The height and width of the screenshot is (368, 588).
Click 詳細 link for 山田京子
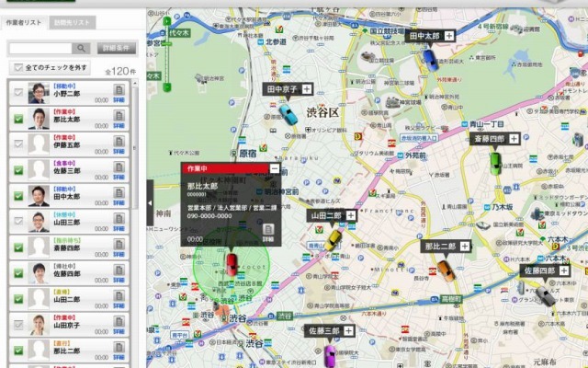point(119,331)
